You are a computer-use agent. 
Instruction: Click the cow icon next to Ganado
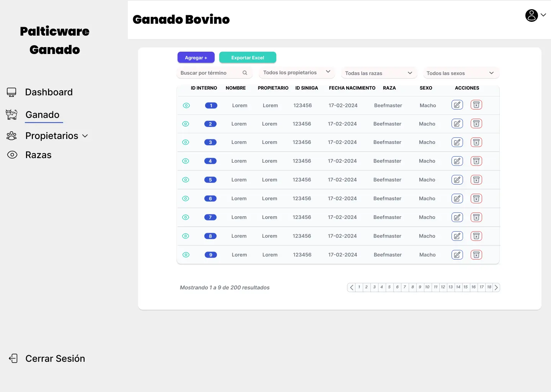tap(11, 114)
